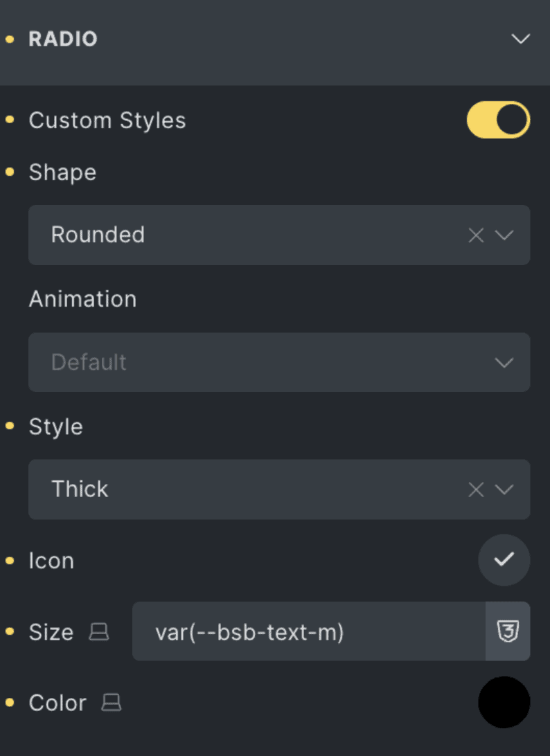Screen dimensions: 550x756
Task: Disable the Custom Styles toggle
Action: (498, 119)
